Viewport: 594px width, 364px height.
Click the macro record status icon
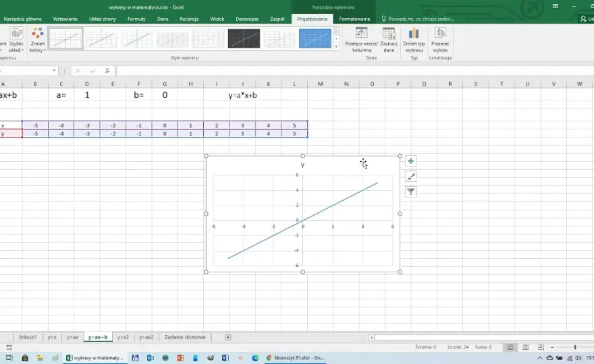(9, 347)
